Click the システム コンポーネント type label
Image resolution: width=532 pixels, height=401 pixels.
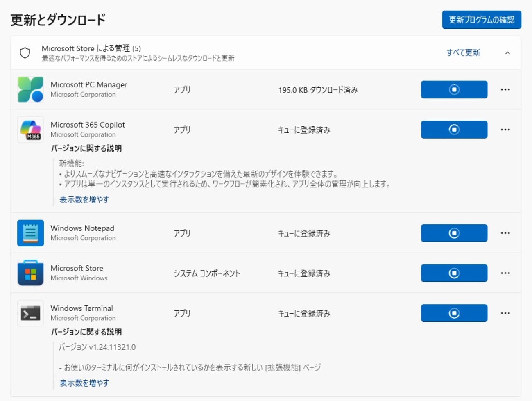[x=207, y=273]
